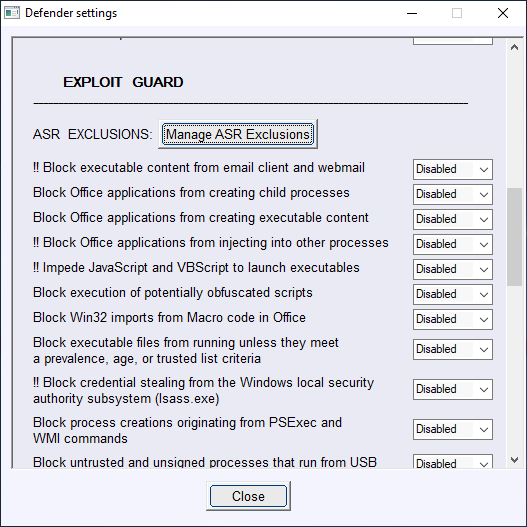Click the Defender settings window icon
Screen dimensions: 527x527
click(x=12, y=13)
